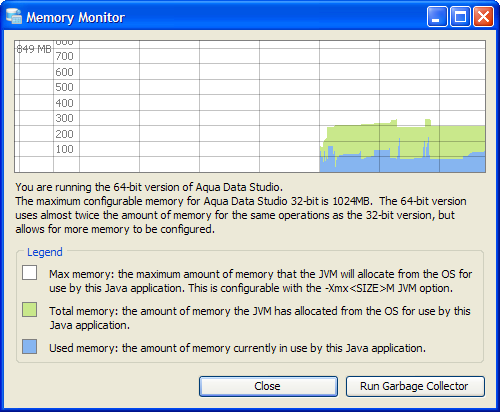Click the Memory Monitor title text
This screenshot has height=412, width=500.
click(x=75, y=17)
